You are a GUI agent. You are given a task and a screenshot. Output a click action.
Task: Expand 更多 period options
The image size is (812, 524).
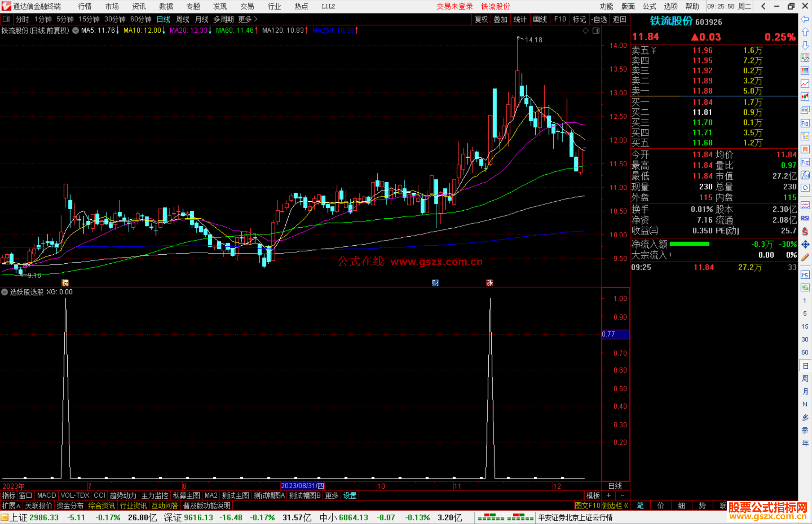(x=248, y=19)
